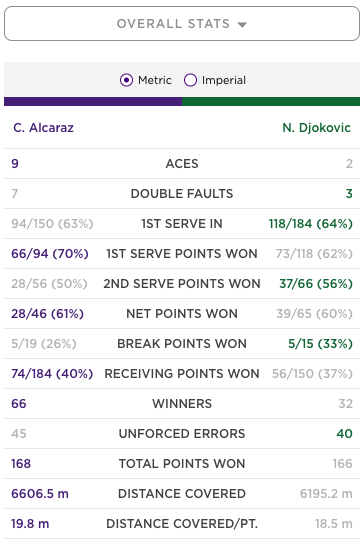Image resolution: width=364 pixels, height=546 pixels.
Task: Click the TOTAL POINTS WON label
Action: click(x=182, y=463)
